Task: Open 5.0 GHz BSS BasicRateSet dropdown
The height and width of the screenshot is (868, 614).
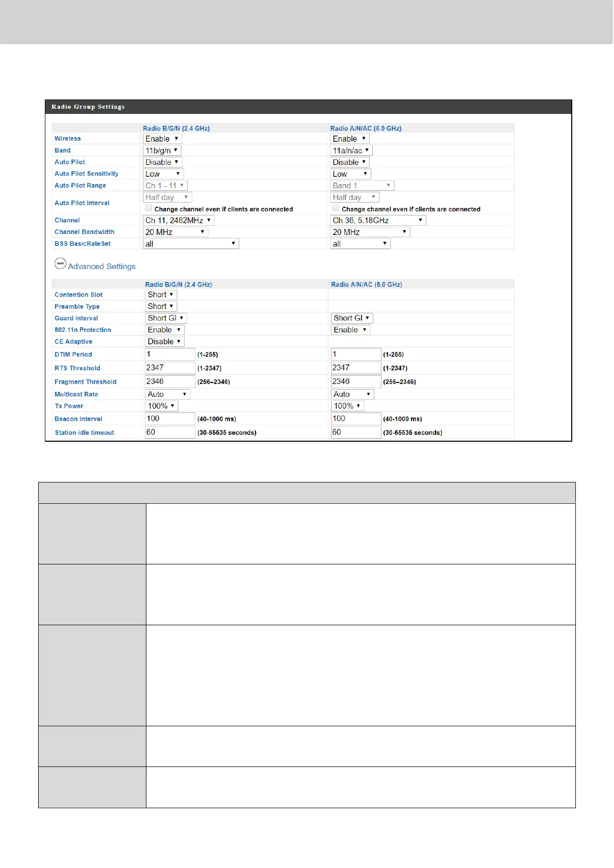Action: coord(360,244)
